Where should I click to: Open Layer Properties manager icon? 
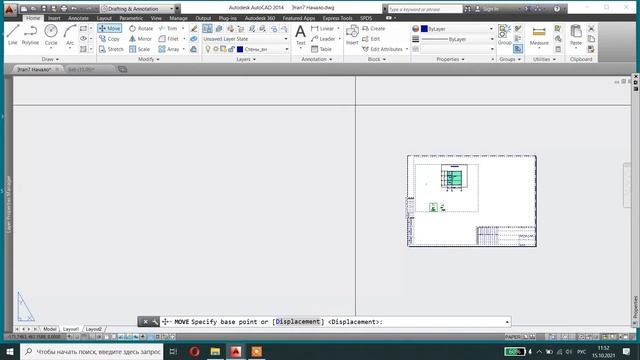pyautogui.click(x=207, y=28)
